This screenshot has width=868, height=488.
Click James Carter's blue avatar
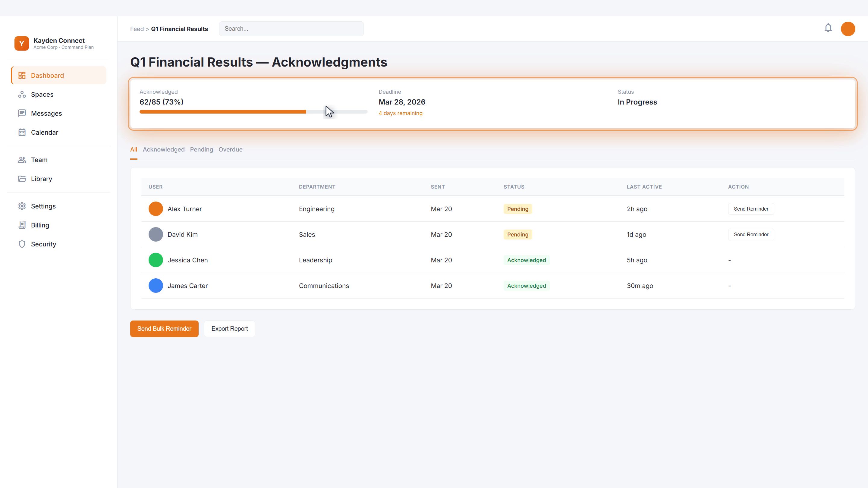(x=156, y=286)
